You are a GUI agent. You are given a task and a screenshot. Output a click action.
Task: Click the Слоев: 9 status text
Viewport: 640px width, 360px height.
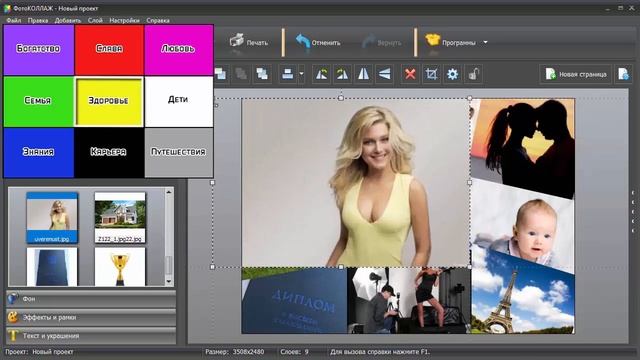(x=294, y=351)
